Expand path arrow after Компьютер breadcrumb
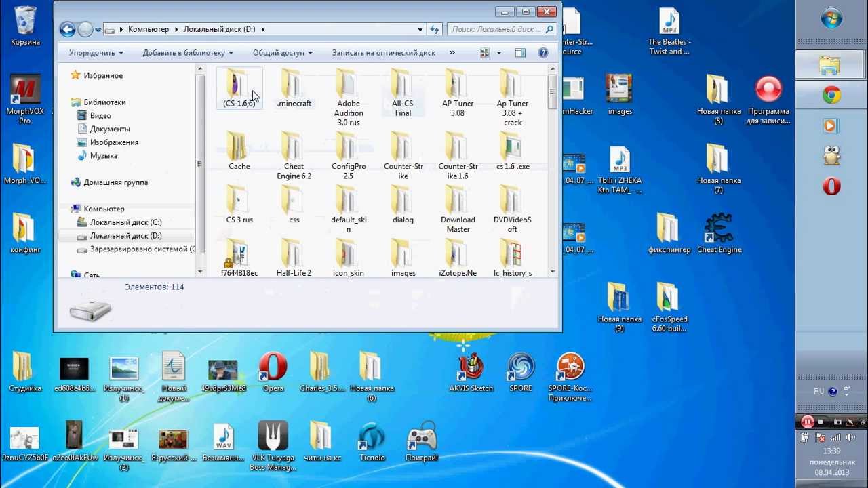The image size is (868, 488). tap(176, 29)
